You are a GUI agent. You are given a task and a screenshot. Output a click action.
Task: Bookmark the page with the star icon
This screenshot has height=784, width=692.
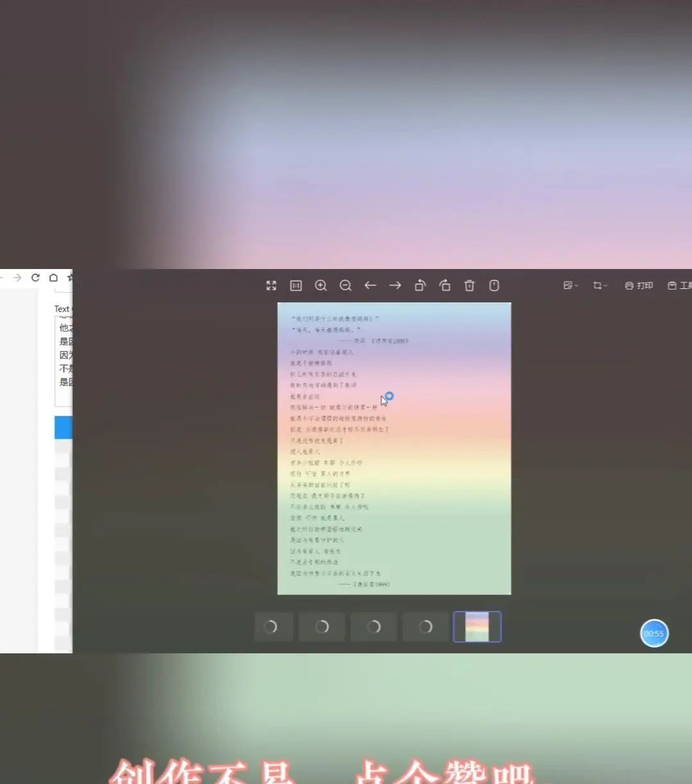point(70,278)
